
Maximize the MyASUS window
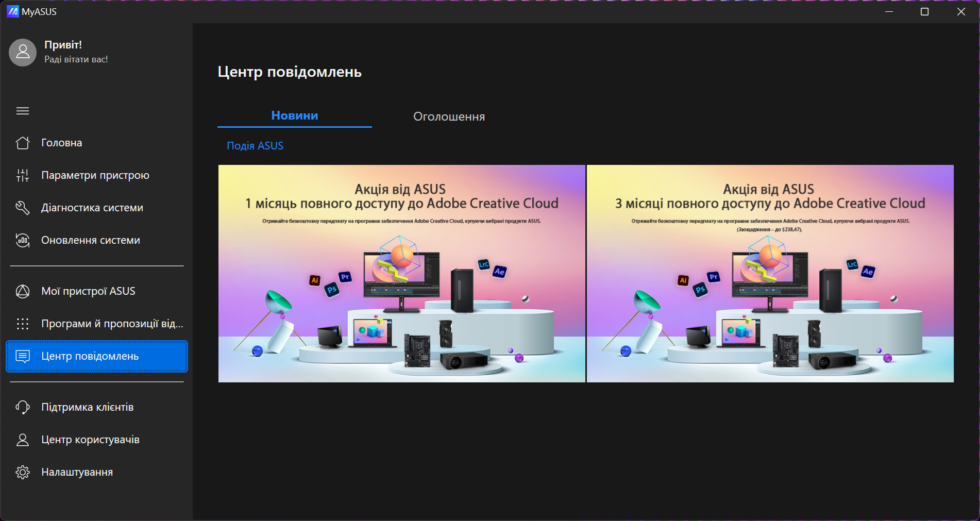(925, 11)
